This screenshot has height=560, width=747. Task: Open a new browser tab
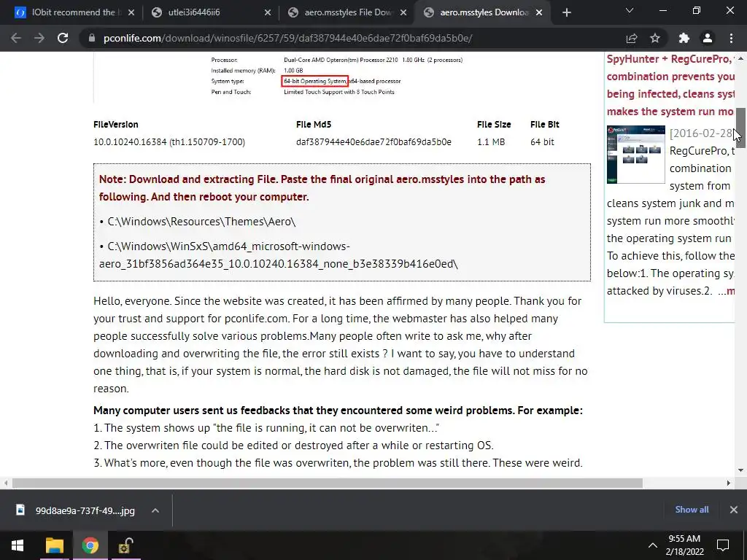[x=566, y=12]
